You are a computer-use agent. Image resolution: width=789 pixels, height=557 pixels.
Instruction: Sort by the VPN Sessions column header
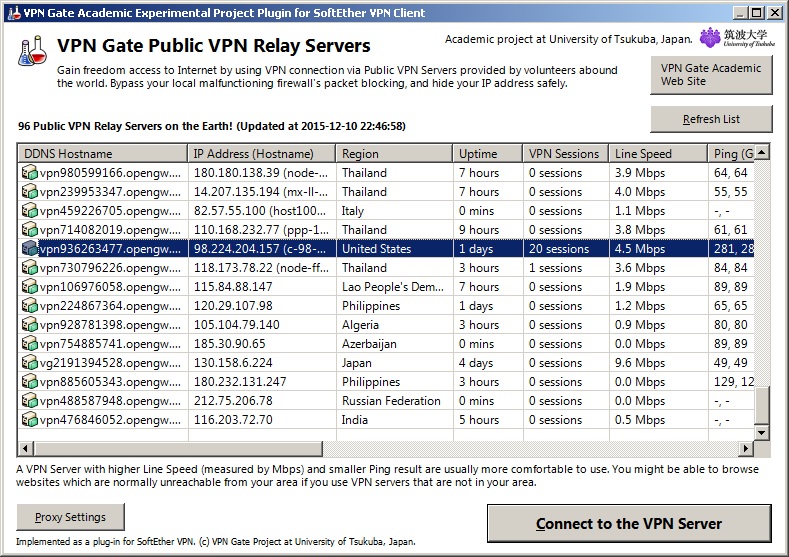click(x=566, y=153)
